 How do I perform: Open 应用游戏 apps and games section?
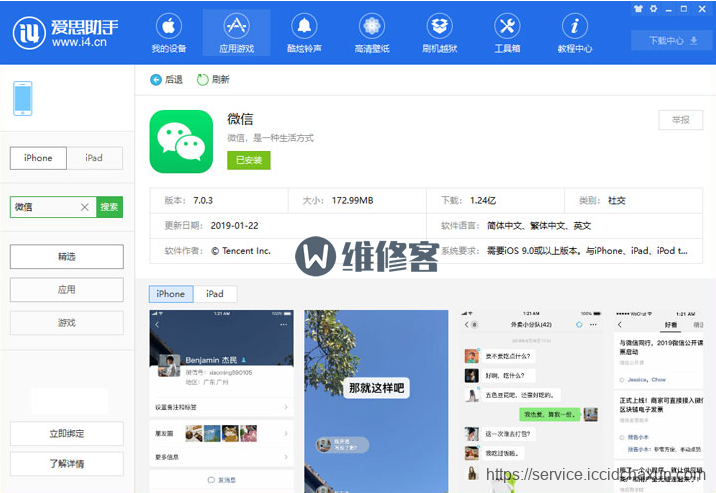pos(237,33)
